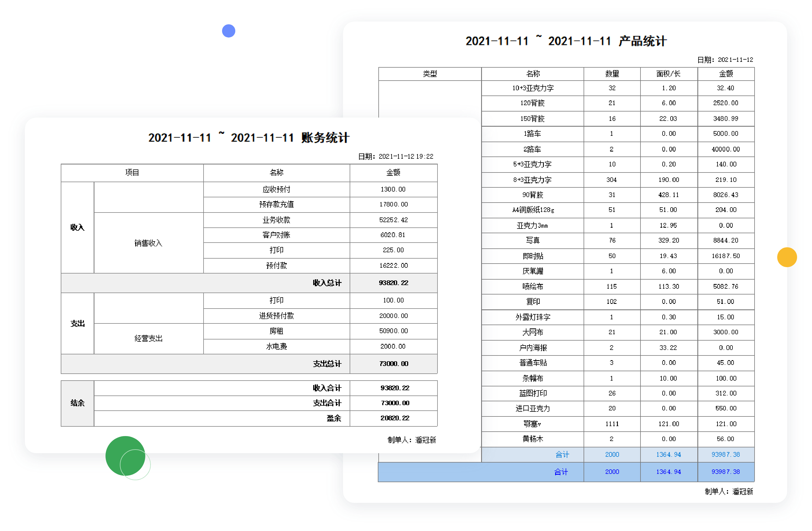Click the 数量 column header
The image size is (812, 531).
(612, 74)
